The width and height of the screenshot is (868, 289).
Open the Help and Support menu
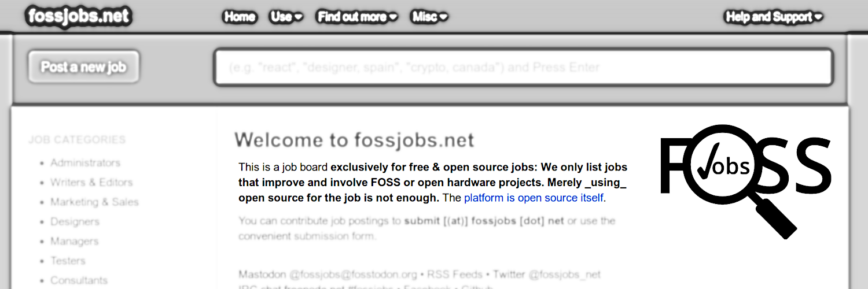coord(774,17)
